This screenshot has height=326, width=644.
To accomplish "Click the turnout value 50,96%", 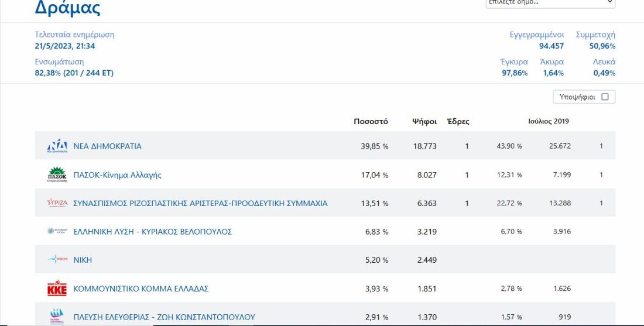I will [602, 46].
